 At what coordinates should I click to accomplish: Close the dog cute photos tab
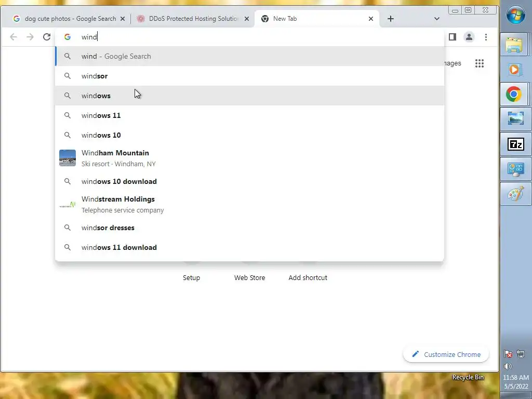(x=123, y=19)
